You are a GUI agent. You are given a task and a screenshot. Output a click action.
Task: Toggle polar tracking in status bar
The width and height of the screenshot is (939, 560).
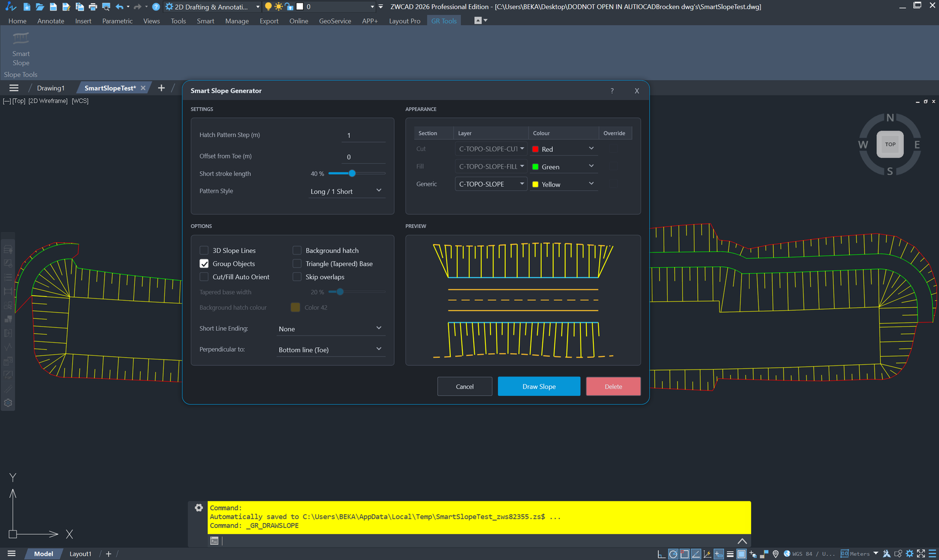click(x=674, y=554)
